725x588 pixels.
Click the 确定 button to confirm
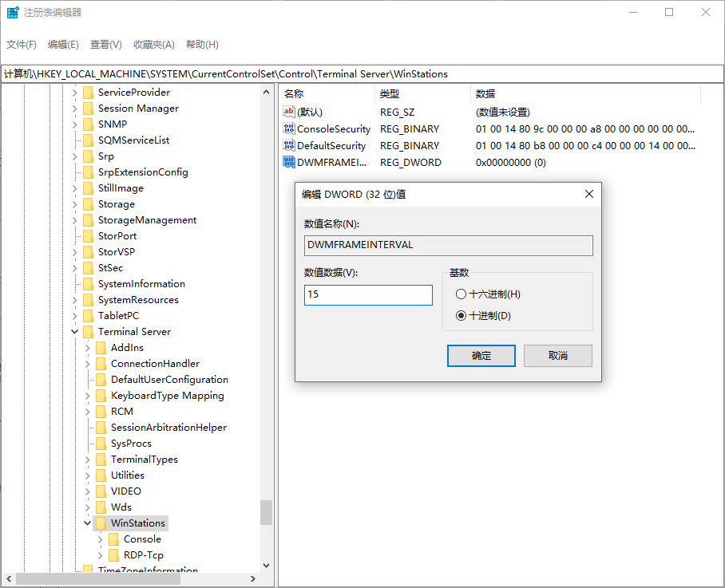click(x=481, y=356)
